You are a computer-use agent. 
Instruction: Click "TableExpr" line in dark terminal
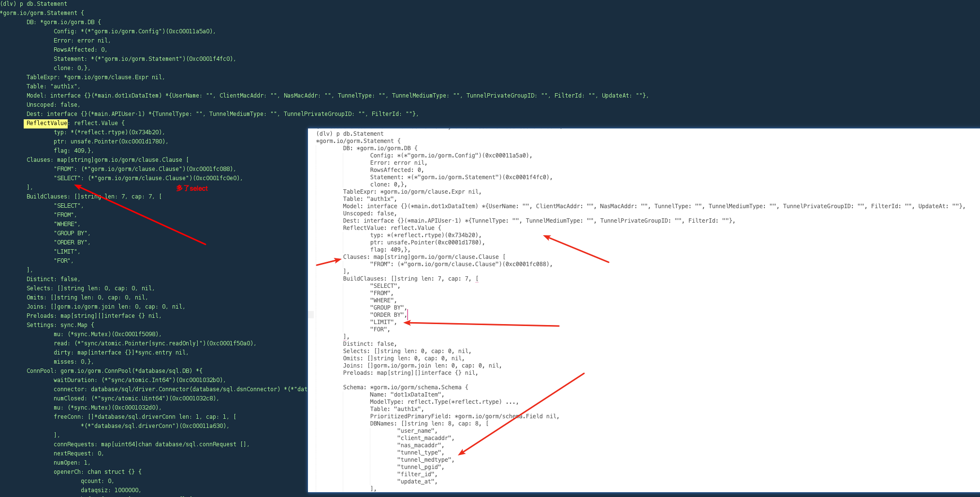coord(96,77)
